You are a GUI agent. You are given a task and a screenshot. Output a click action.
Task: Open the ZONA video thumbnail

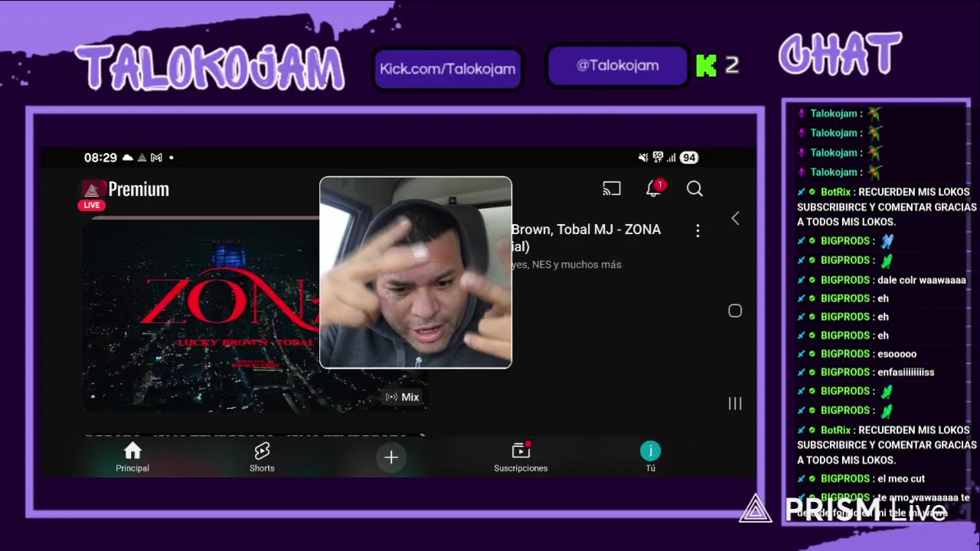201,315
